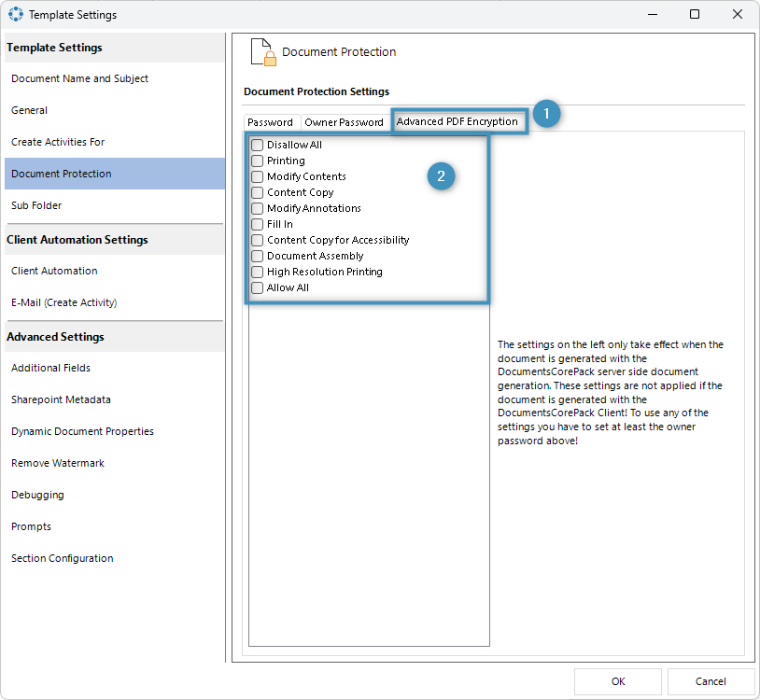Viewport: 760px width, 700px height.
Task: Check the Allow All option
Action: (258, 287)
